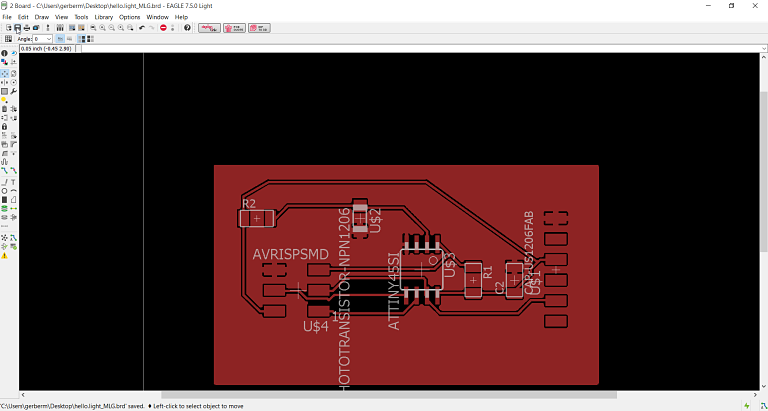Click the PCB Quote button

234,28
